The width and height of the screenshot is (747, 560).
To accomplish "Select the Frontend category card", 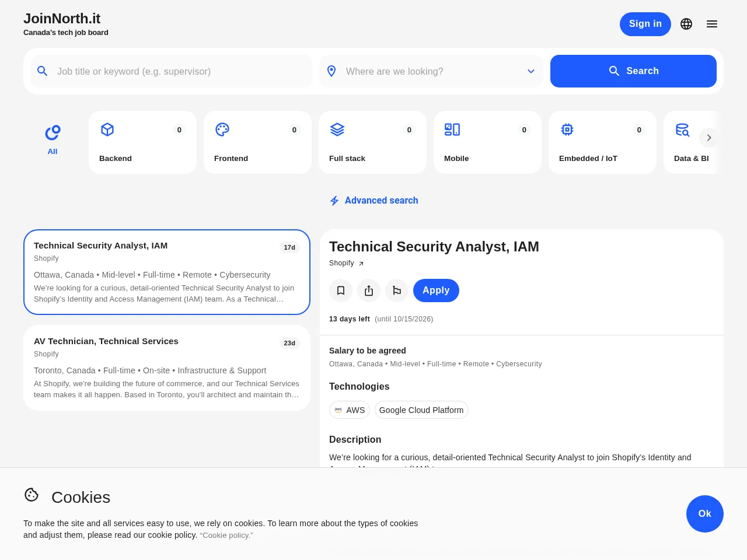I will coord(257,142).
